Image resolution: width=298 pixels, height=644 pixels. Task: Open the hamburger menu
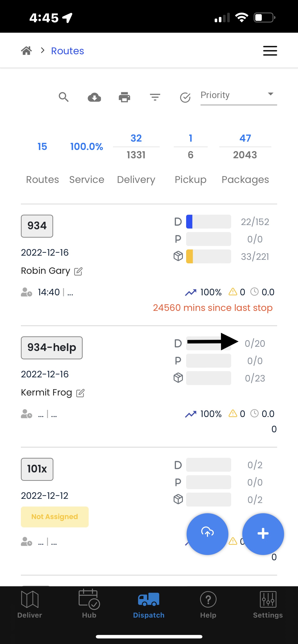[270, 51]
